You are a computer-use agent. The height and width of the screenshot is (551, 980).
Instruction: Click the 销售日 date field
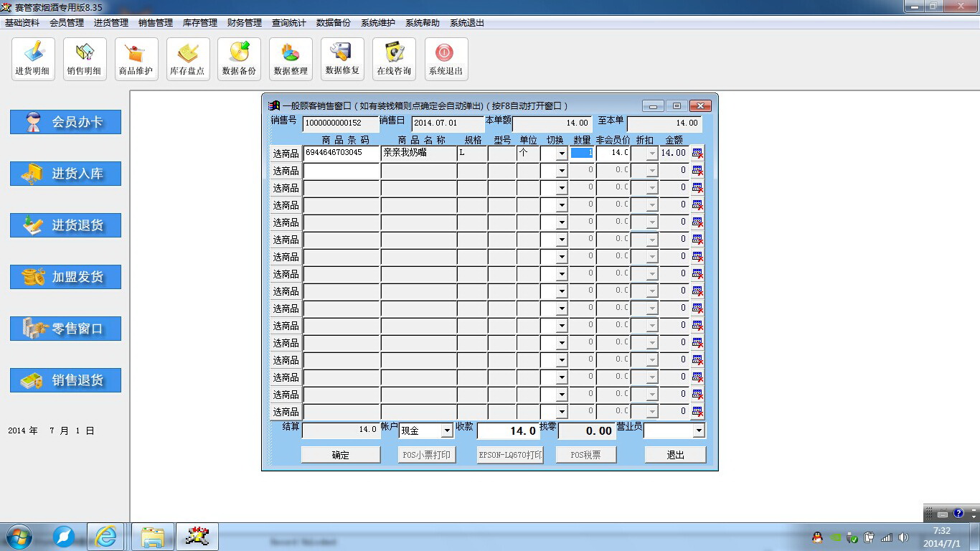448,123
